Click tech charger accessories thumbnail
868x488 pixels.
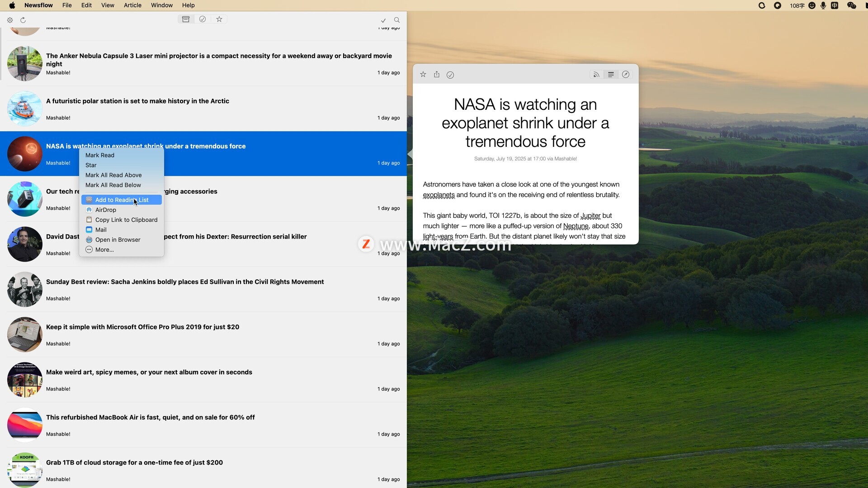pos(25,199)
